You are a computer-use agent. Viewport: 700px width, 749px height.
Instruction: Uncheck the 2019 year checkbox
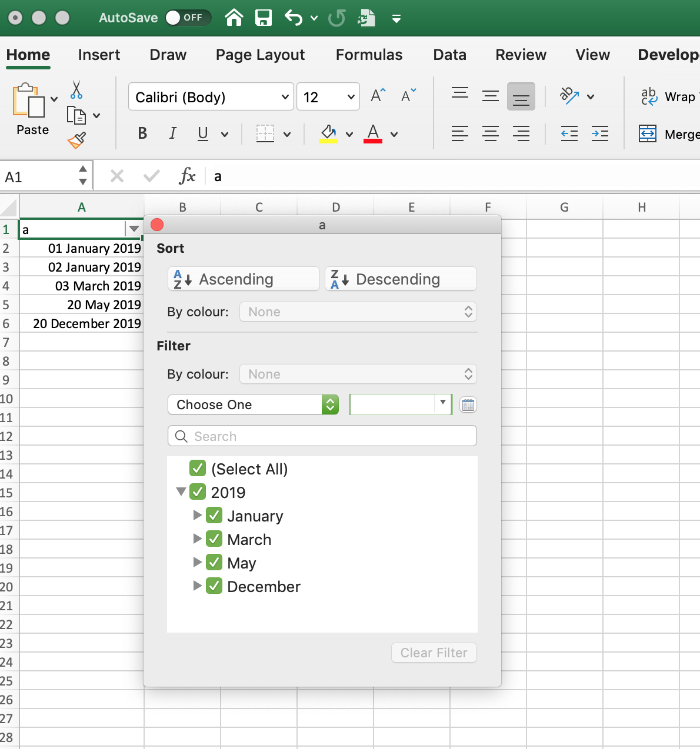pyautogui.click(x=198, y=492)
